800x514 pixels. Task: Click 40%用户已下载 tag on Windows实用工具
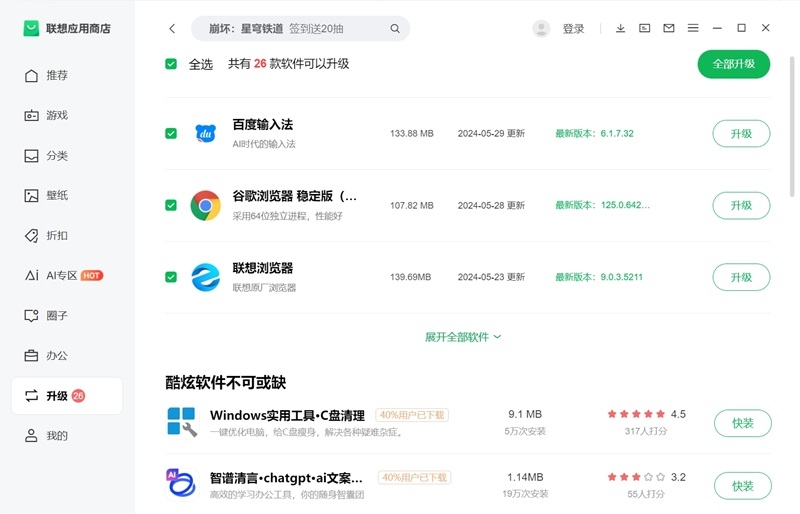click(412, 415)
